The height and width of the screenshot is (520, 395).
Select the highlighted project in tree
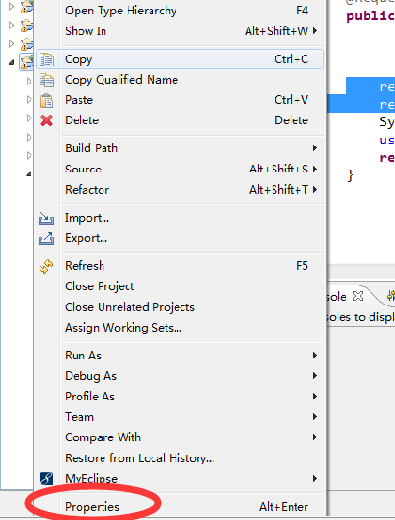coord(27,62)
